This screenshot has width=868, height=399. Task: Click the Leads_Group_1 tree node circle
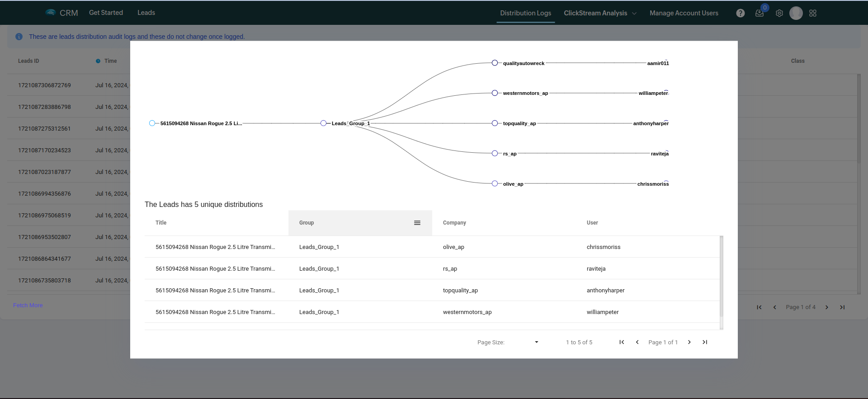(323, 123)
